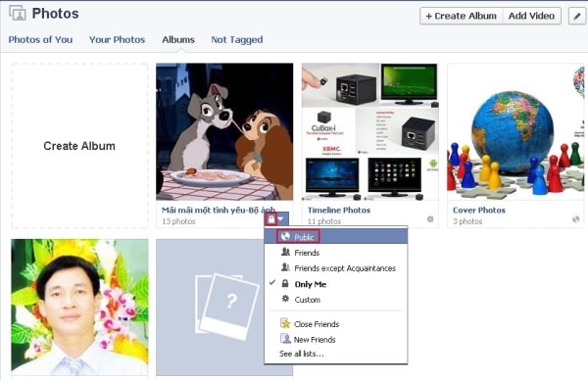Viewport: 588px width, 381px height.
Task: Click the people icon beside Friends
Action: [285, 252]
